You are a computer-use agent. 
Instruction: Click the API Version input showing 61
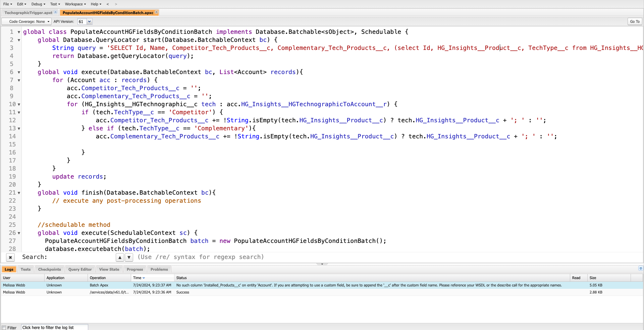point(82,21)
